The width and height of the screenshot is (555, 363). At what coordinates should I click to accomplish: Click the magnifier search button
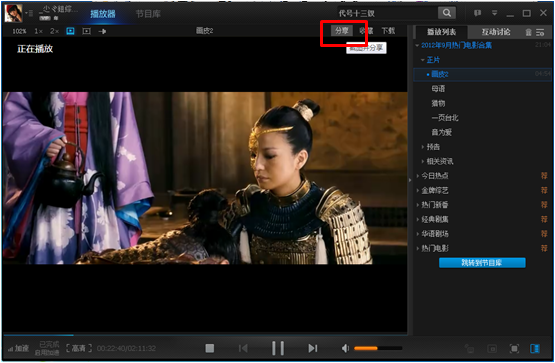447,13
